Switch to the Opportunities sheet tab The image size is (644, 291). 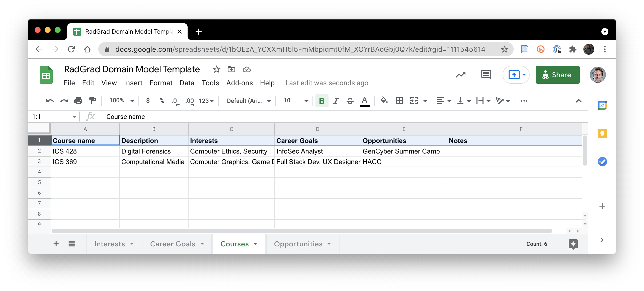302,244
